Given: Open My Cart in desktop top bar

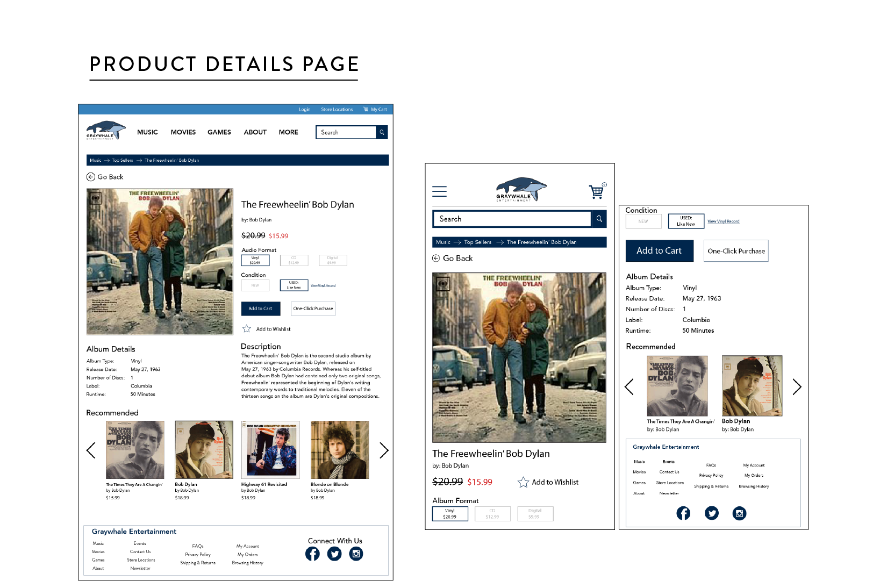Looking at the screenshot, I should [x=375, y=109].
